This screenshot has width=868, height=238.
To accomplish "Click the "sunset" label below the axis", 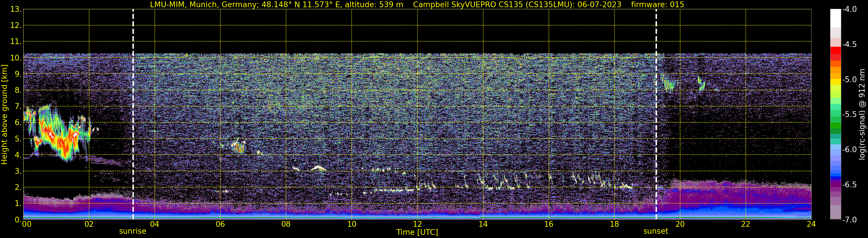I will (656, 231).
